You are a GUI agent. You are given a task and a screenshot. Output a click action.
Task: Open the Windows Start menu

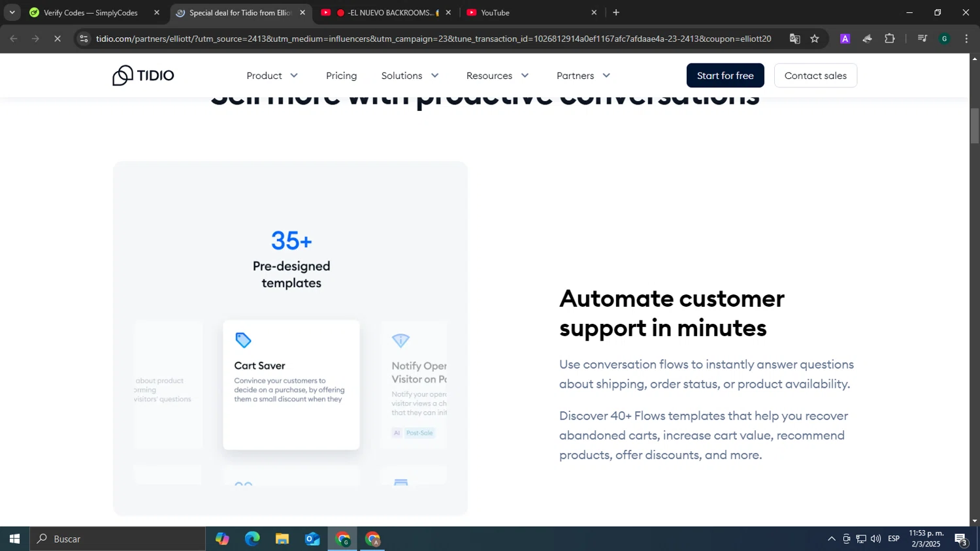pos(14,539)
